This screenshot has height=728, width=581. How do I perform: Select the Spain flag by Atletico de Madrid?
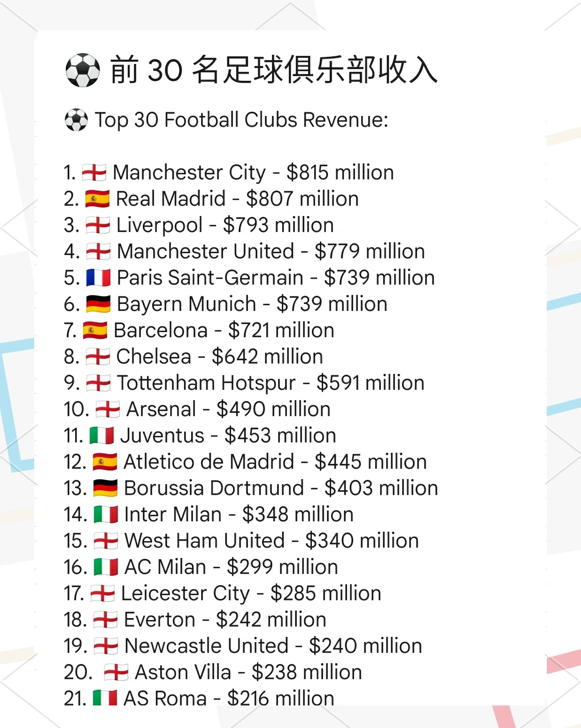click(x=105, y=462)
